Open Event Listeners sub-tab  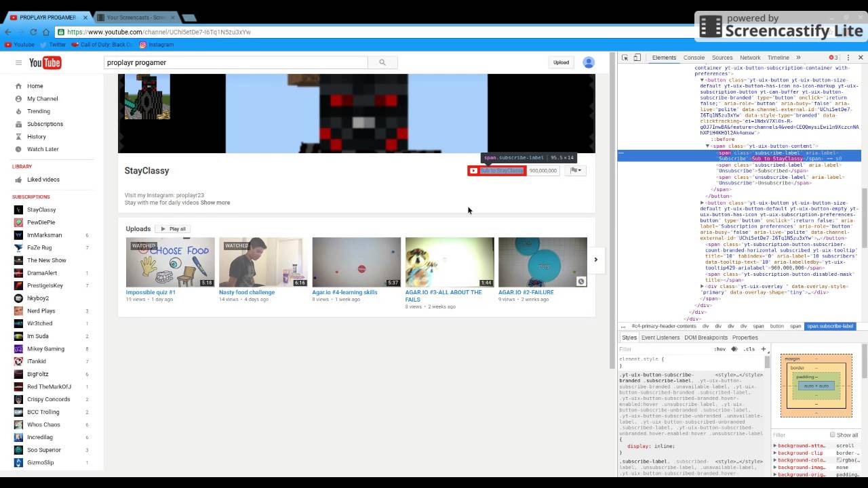(x=660, y=338)
